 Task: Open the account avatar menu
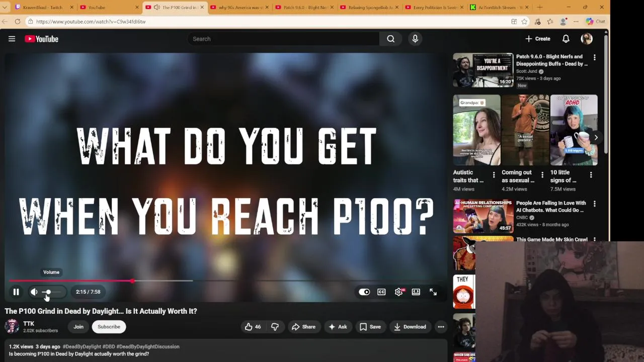tap(587, 39)
